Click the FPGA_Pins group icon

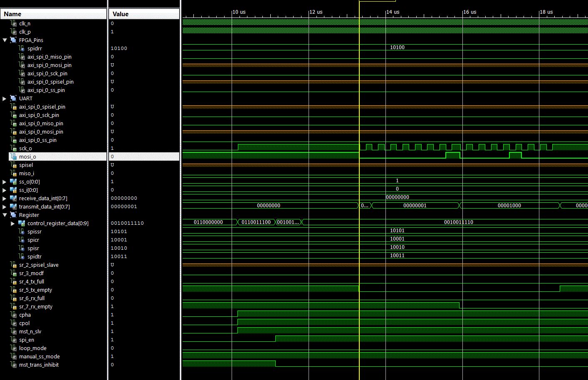(13, 40)
